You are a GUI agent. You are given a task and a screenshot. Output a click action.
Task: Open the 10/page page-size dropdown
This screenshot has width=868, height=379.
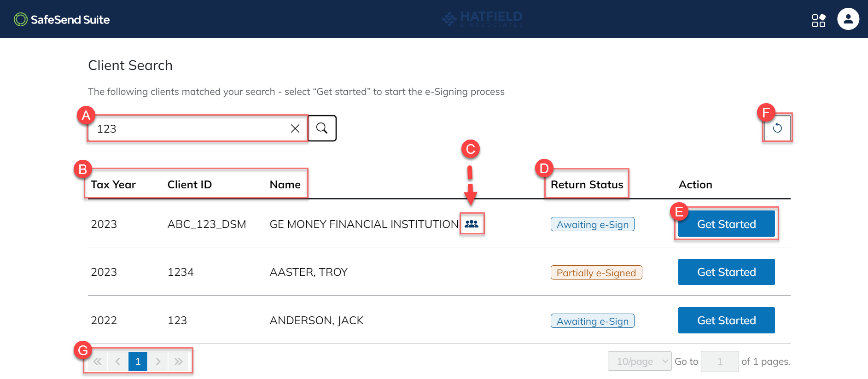pyautogui.click(x=639, y=361)
